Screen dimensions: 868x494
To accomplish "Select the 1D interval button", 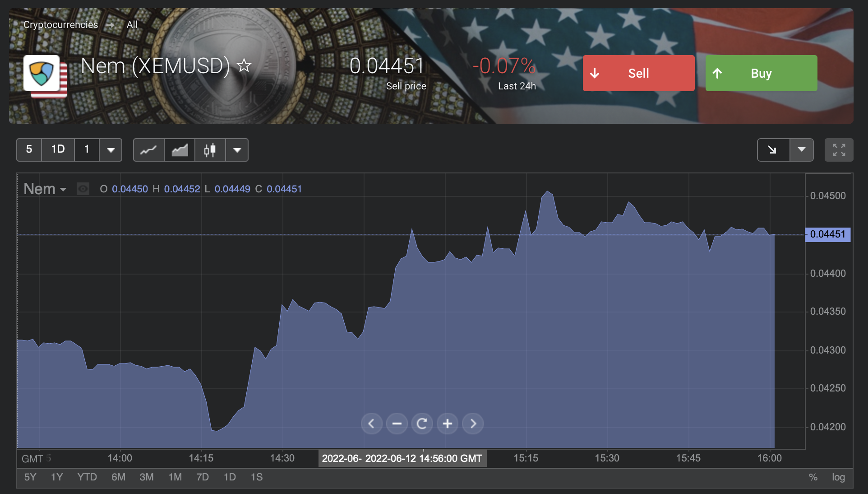I will pos(58,149).
